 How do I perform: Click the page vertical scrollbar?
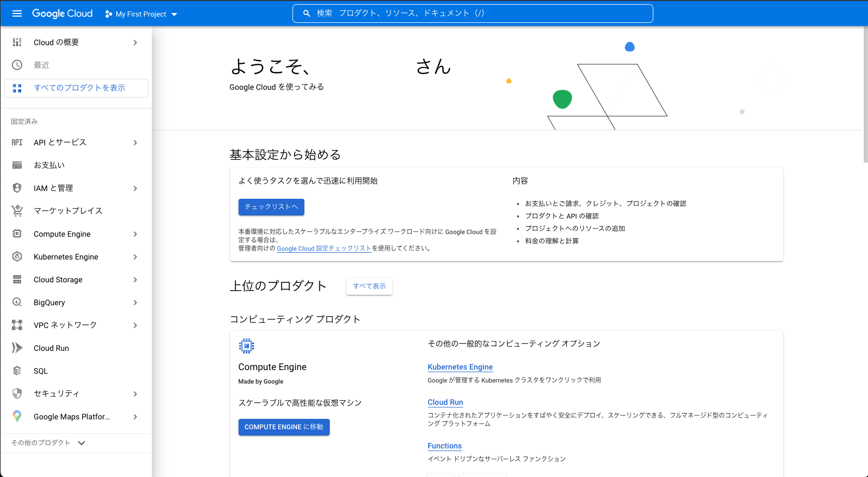[865, 94]
